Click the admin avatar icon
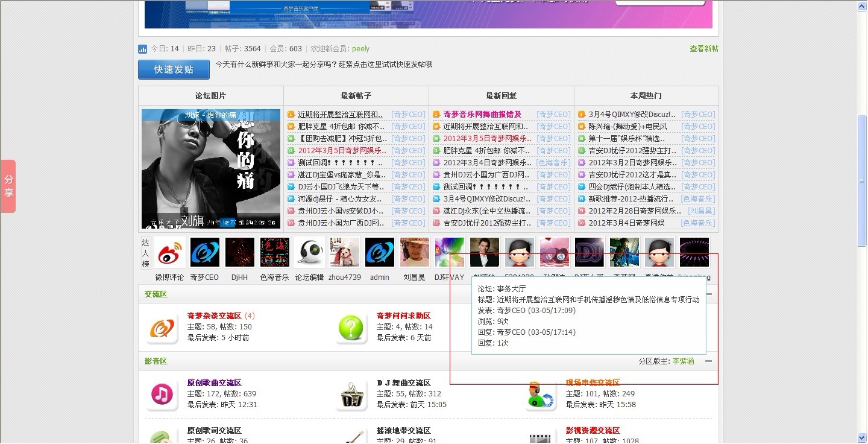Screen dimensions: 868x444 click(380, 252)
